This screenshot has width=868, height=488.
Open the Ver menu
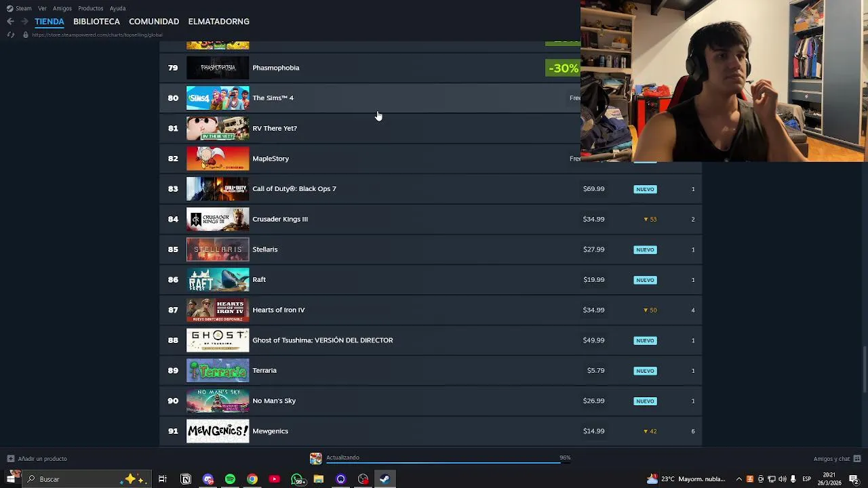click(x=42, y=8)
